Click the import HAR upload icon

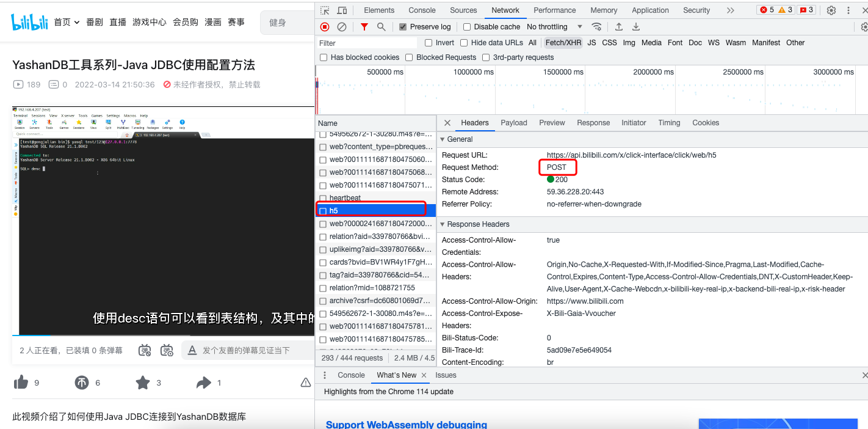coord(619,27)
